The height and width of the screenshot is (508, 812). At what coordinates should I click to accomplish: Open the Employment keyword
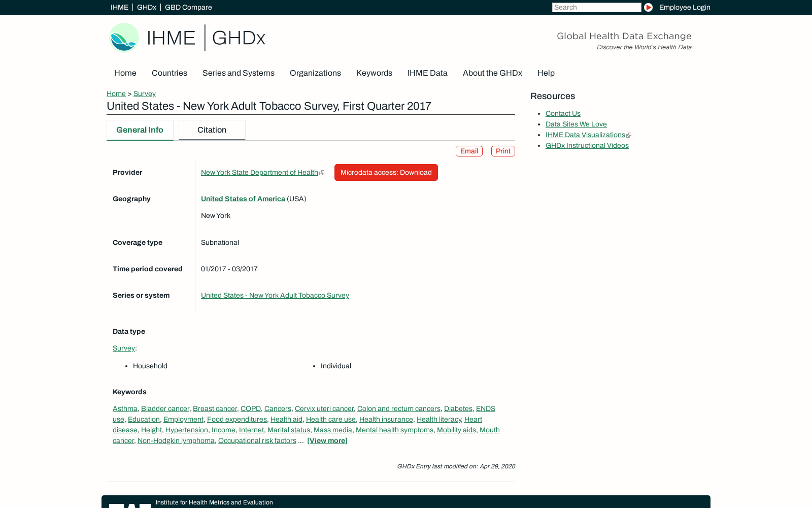pos(183,419)
